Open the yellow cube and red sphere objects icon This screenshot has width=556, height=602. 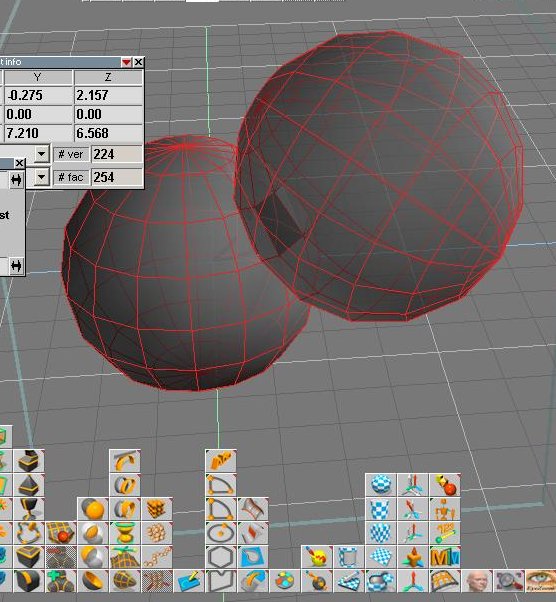coord(445,485)
